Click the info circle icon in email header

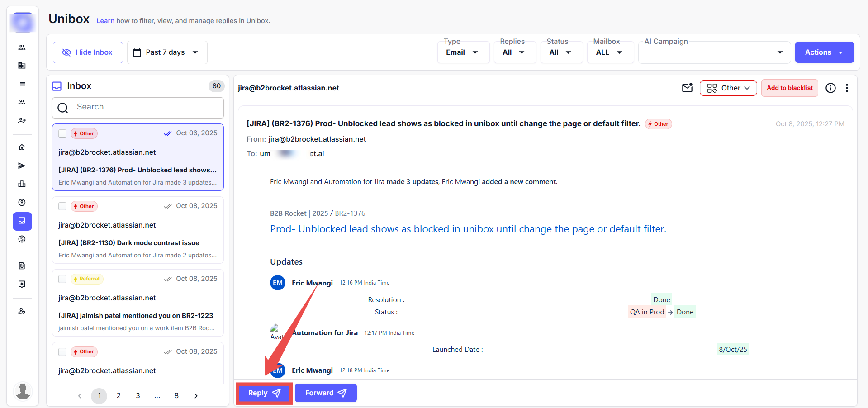point(830,88)
